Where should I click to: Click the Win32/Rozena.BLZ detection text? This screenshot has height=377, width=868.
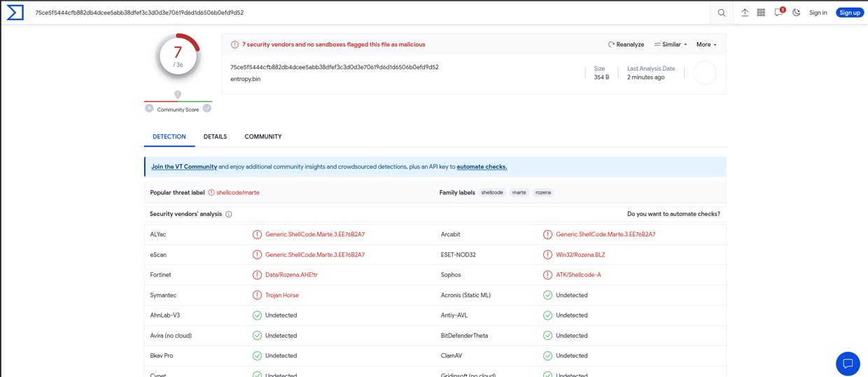coord(580,255)
